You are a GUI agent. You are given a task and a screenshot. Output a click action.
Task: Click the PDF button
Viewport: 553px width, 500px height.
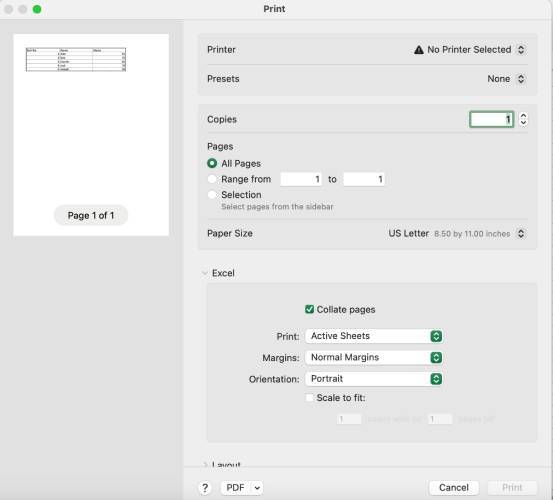235,488
